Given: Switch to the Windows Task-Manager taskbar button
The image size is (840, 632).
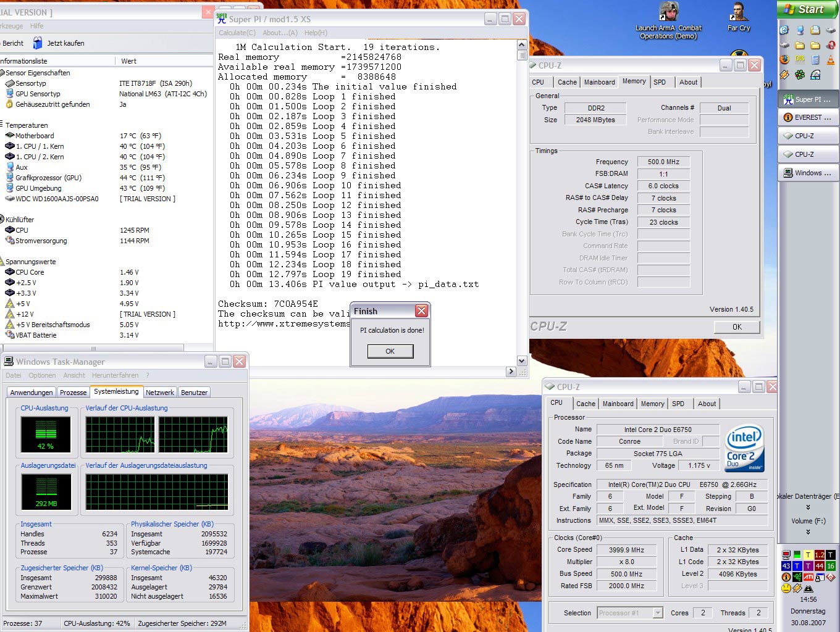Looking at the screenshot, I should click(x=808, y=173).
